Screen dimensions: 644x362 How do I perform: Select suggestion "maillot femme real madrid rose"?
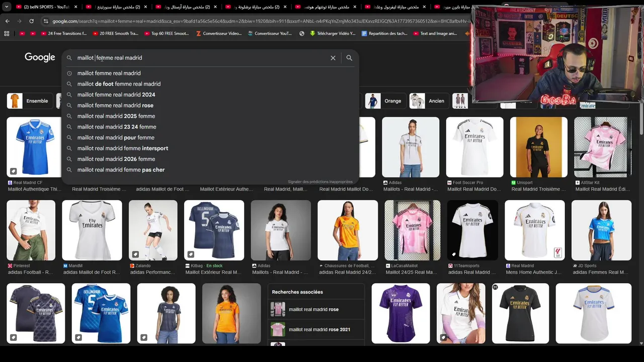[210, 106]
